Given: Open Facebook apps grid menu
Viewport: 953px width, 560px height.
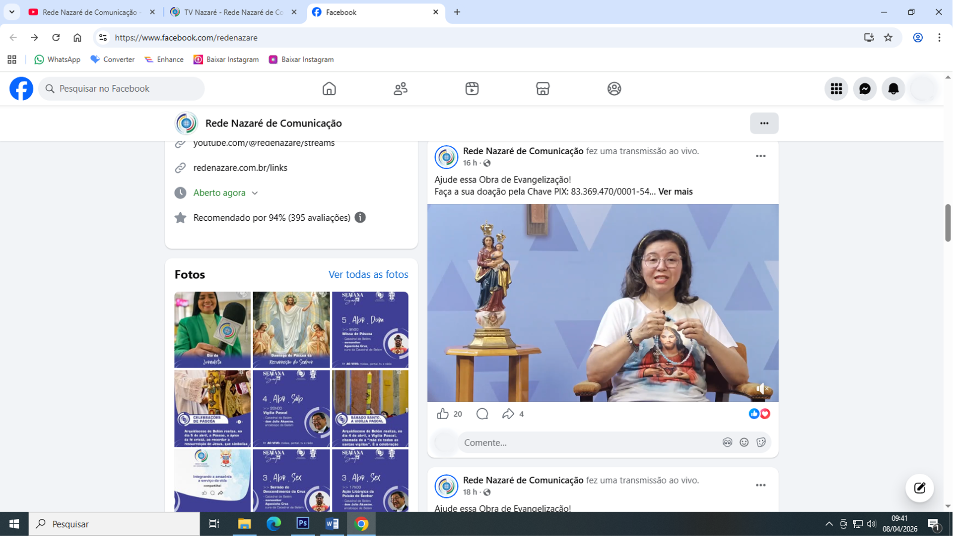Looking at the screenshot, I should [x=836, y=89].
